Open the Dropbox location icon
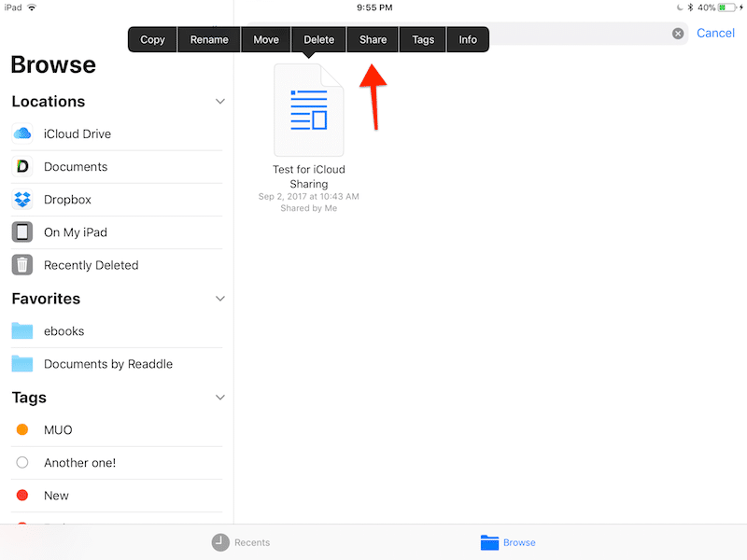The image size is (747, 560). point(22,200)
